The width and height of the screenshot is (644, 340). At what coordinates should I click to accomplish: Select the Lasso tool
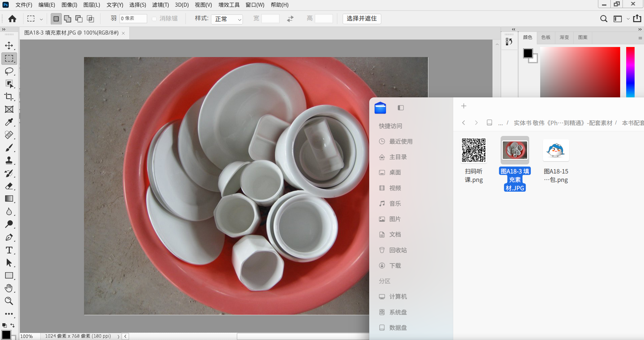9,71
